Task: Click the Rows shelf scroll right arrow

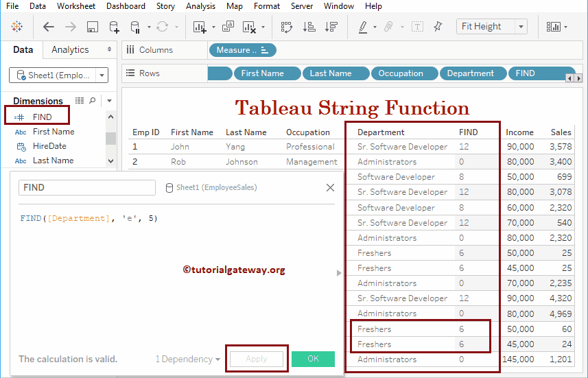Action: pyautogui.click(x=579, y=78)
